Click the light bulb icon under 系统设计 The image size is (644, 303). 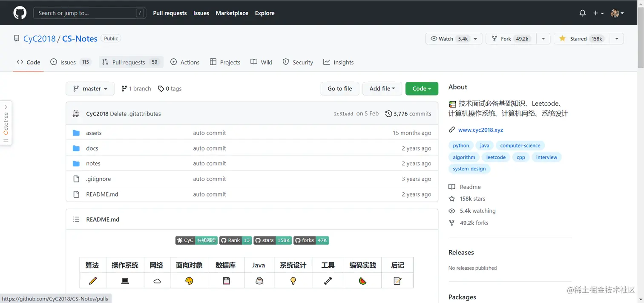point(293,281)
